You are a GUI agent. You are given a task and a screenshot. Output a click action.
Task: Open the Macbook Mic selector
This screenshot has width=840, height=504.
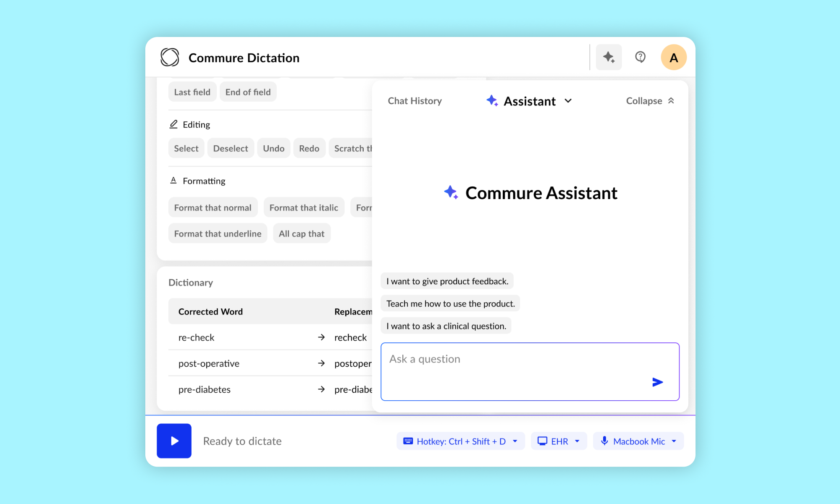638,441
